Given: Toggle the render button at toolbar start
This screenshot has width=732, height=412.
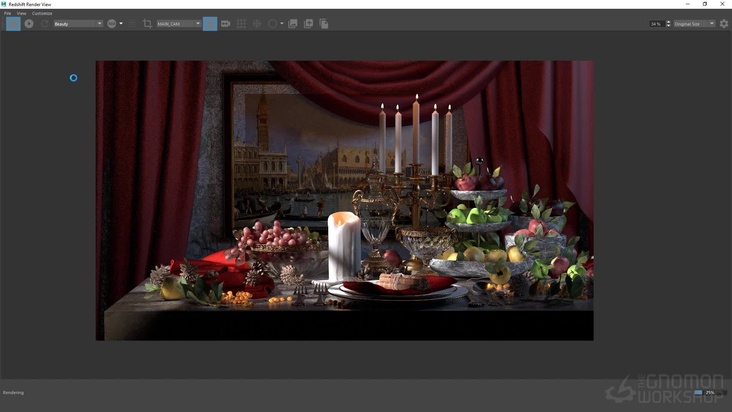Looking at the screenshot, I should click(x=13, y=23).
